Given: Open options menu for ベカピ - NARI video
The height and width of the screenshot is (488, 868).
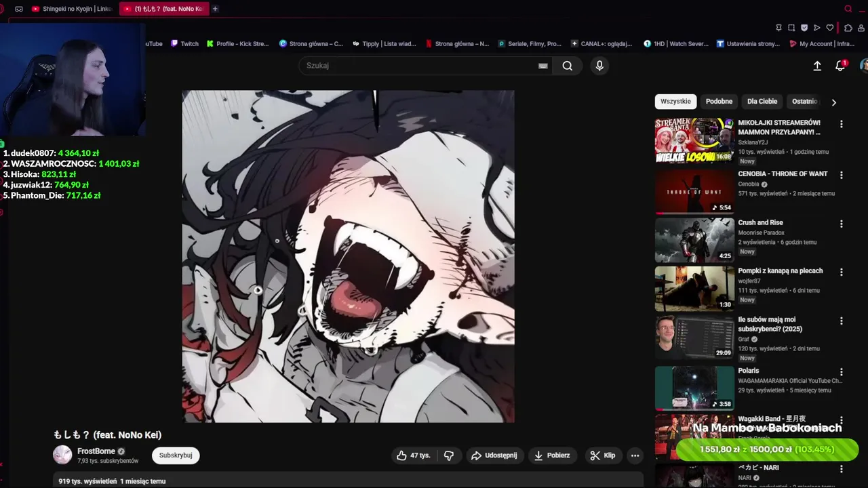Looking at the screenshot, I should click(841, 469).
